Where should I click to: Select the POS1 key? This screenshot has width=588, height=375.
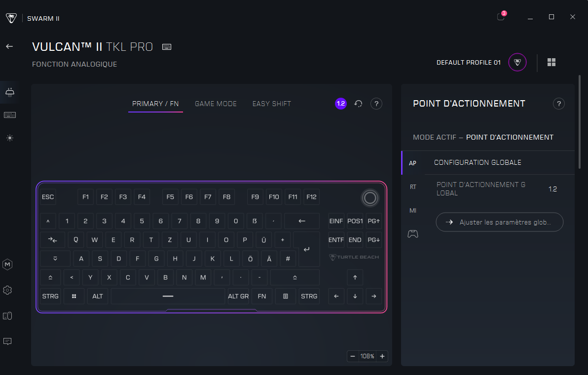tap(355, 221)
